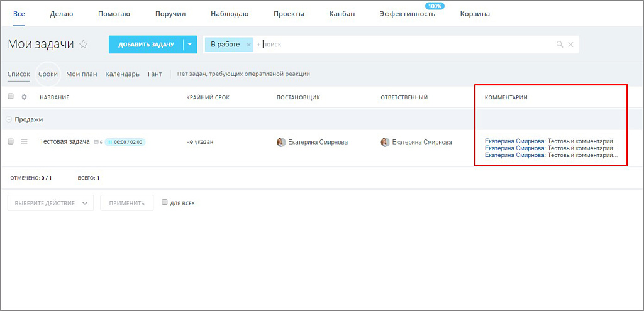Viewport: 644px width, 311px height.
Task: Toggle the select-all checkbox in table header
Action: coord(11,97)
